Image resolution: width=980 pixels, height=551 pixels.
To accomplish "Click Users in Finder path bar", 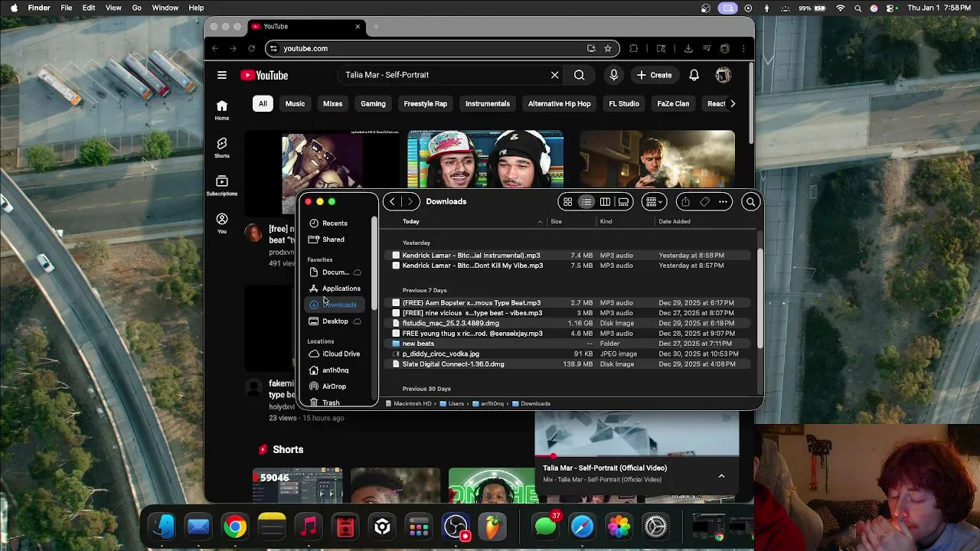I will click(452, 403).
